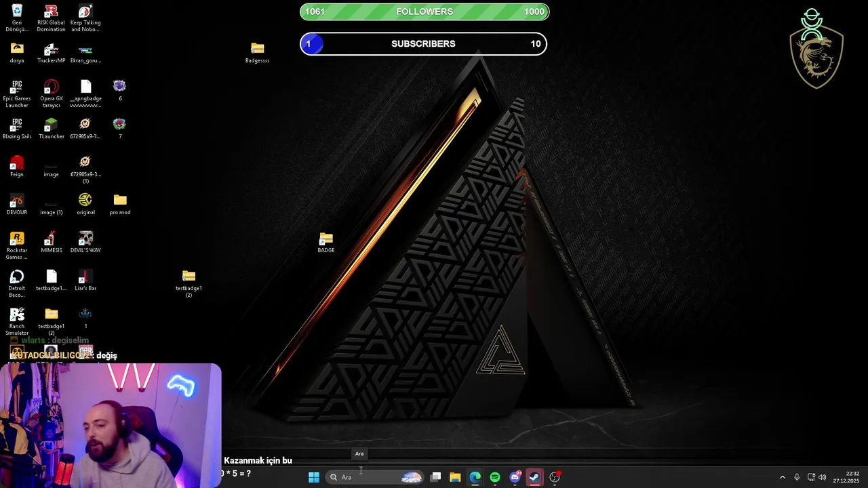Select the _apngbadge blank file
The width and height of the screenshot is (868, 488).
[85, 94]
